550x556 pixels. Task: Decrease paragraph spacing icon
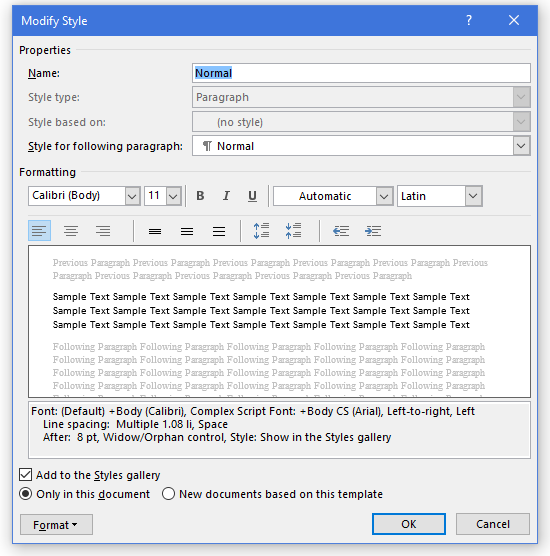[293, 231]
